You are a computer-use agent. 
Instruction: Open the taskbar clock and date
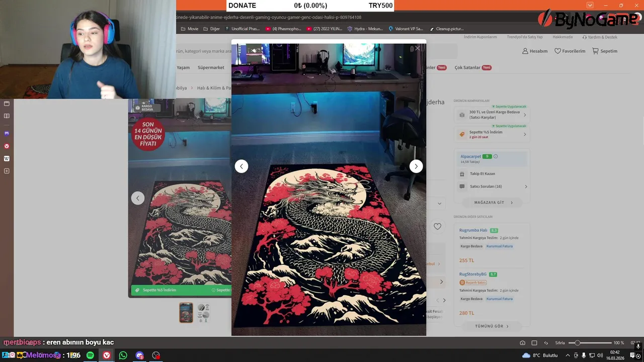coord(615,355)
